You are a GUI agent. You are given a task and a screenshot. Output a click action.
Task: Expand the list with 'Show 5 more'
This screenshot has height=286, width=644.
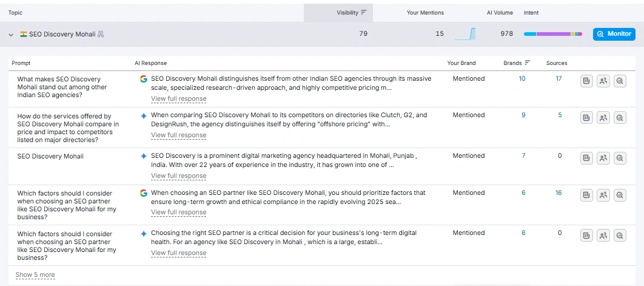(35, 275)
